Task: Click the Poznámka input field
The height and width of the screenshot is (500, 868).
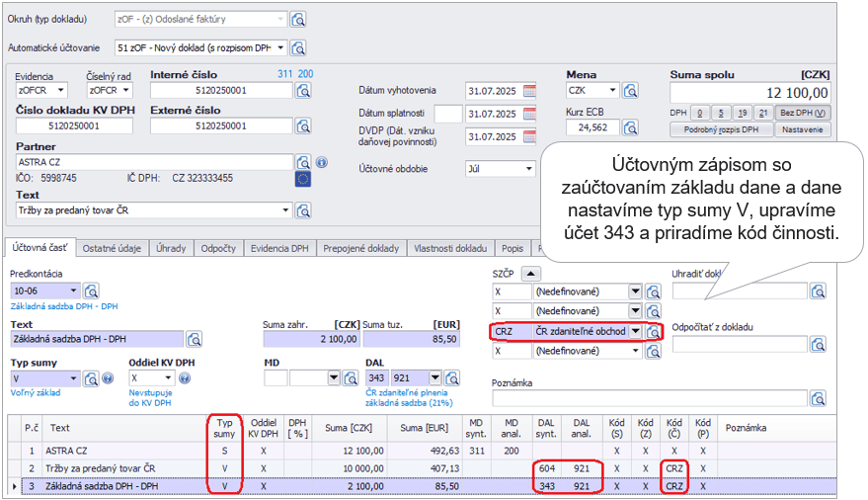Action: tap(650, 397)
